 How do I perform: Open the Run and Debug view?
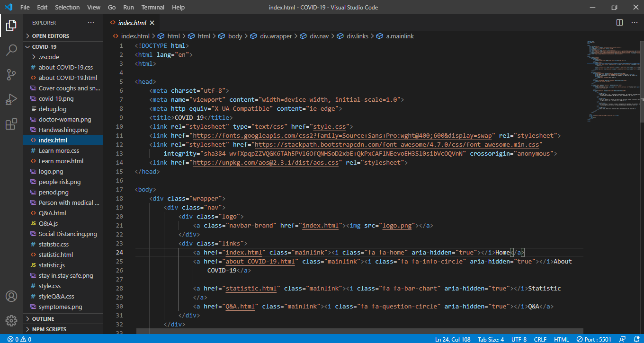pos(11,99)
